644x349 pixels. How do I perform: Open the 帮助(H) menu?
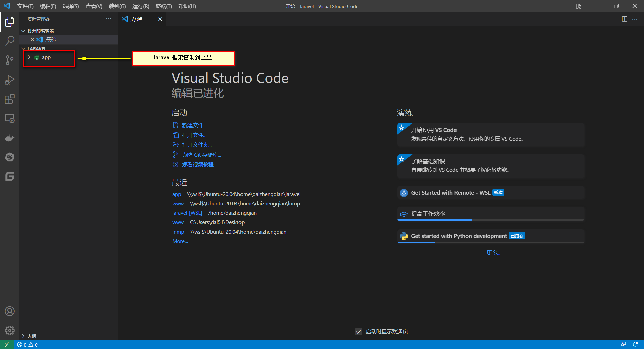pyautogui.click(x=187, y=6)
